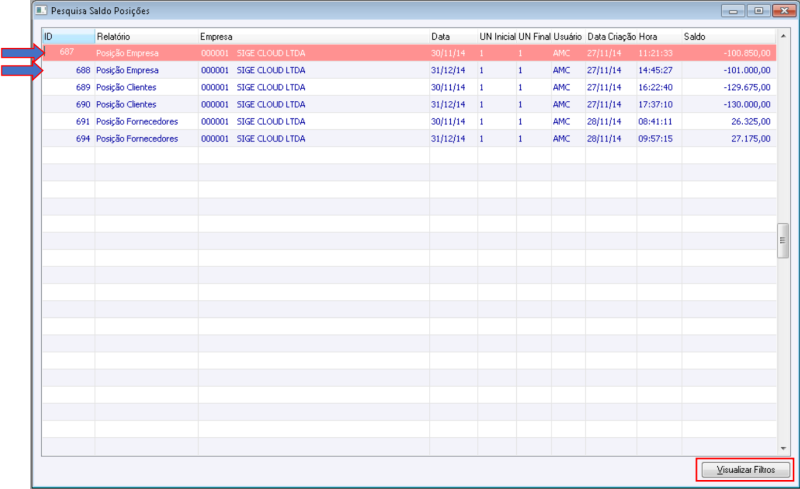This screenshot has height=489, width=800.
Task: Click the Visualizar Filtros button
Action: pyautogui.click(x=745, y=470)
